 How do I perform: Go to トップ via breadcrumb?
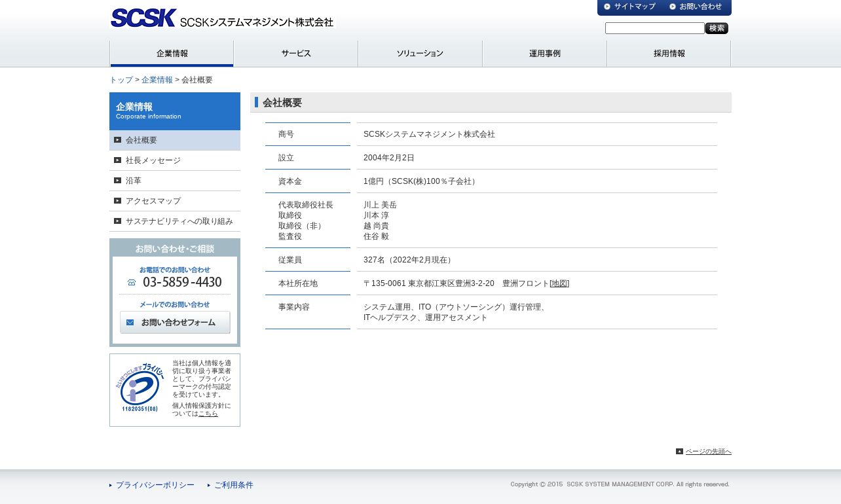pyautogui.click(x=121, y=80)
